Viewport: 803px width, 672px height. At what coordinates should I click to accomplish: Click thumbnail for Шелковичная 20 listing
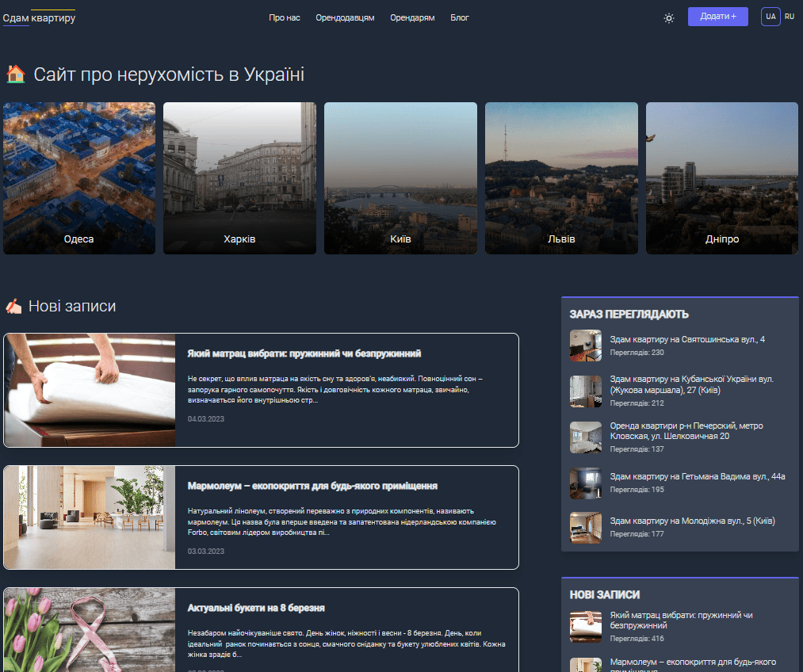[x=585, y=437]
